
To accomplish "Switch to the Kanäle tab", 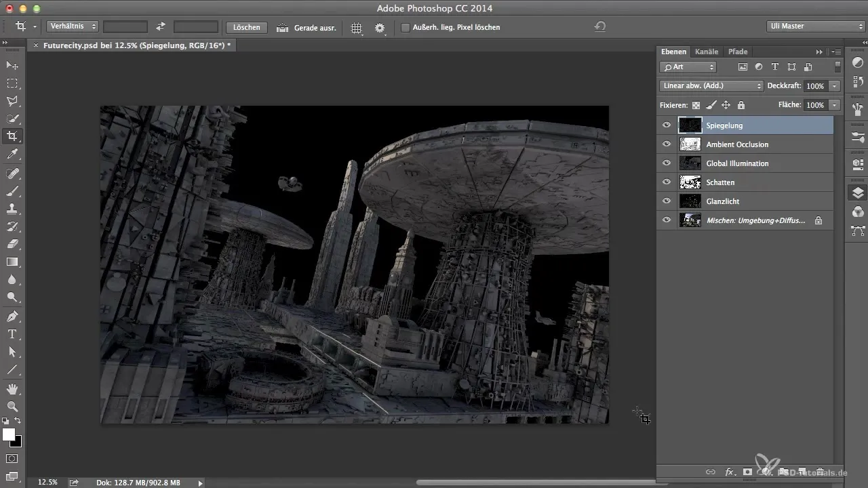I will [707, 52].
